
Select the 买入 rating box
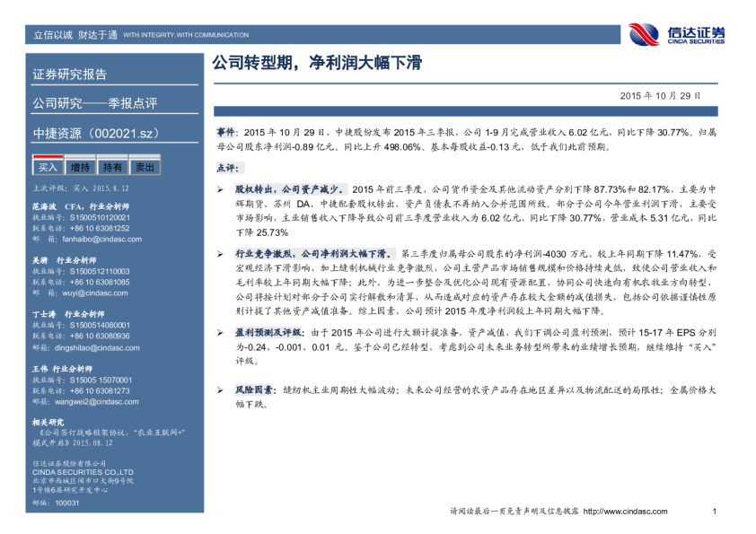(x=47, y=167)
